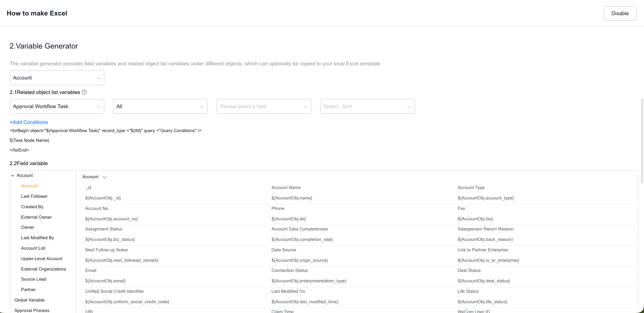644x313 pixels.
Task: Open the Account object dropdown
Action: coord(57,78)
